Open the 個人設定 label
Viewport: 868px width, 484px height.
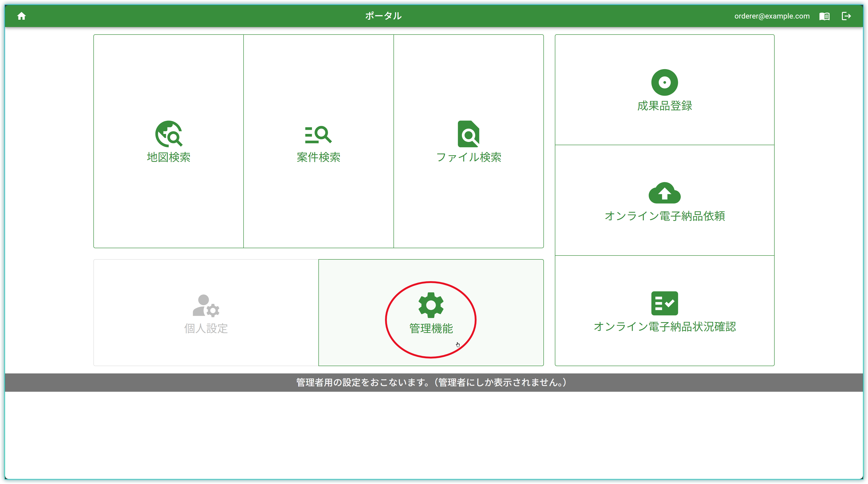pyautogui.click(x=206, y=328)
